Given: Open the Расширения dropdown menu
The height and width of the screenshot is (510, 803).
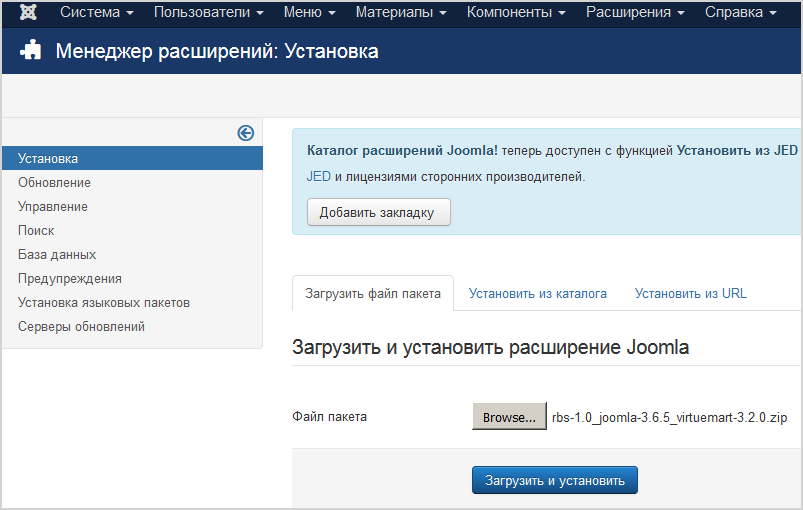Looking at the screenshot, I should (x=635, y=12).
